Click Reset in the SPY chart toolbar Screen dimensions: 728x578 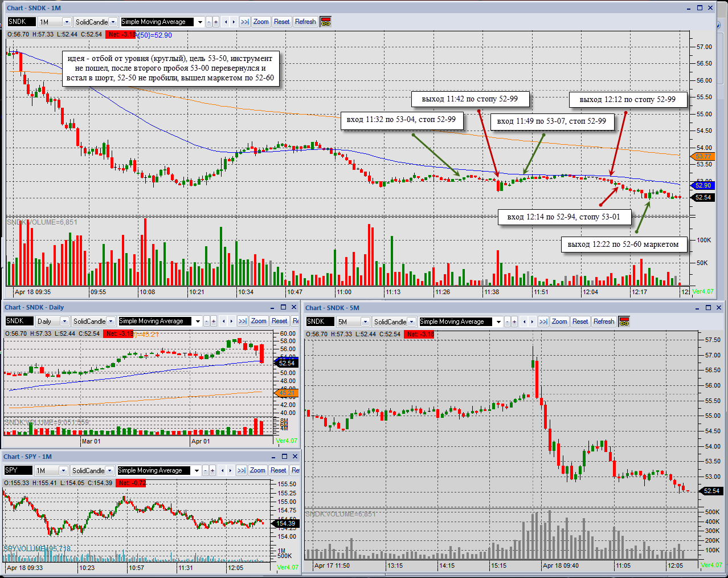pos(279,470)
